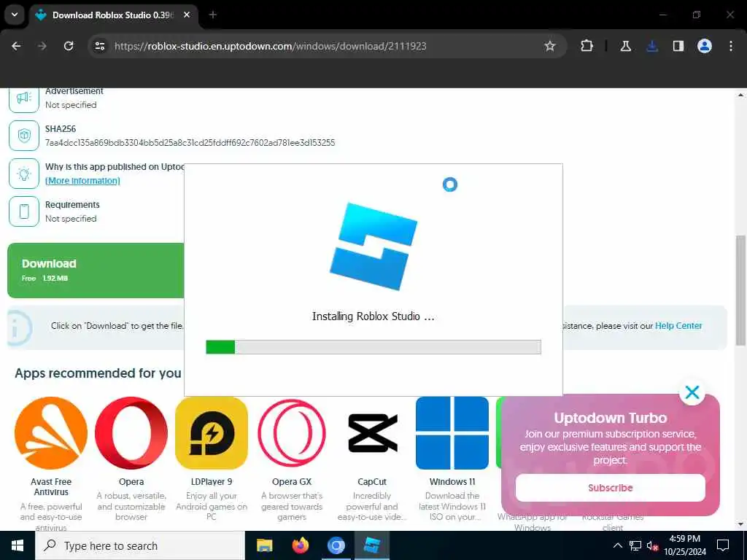Image resolution: width=747 pixels, height=560 pixels.
Task: Click the Roblox Studio install progress bar
Action: (373, 347)
